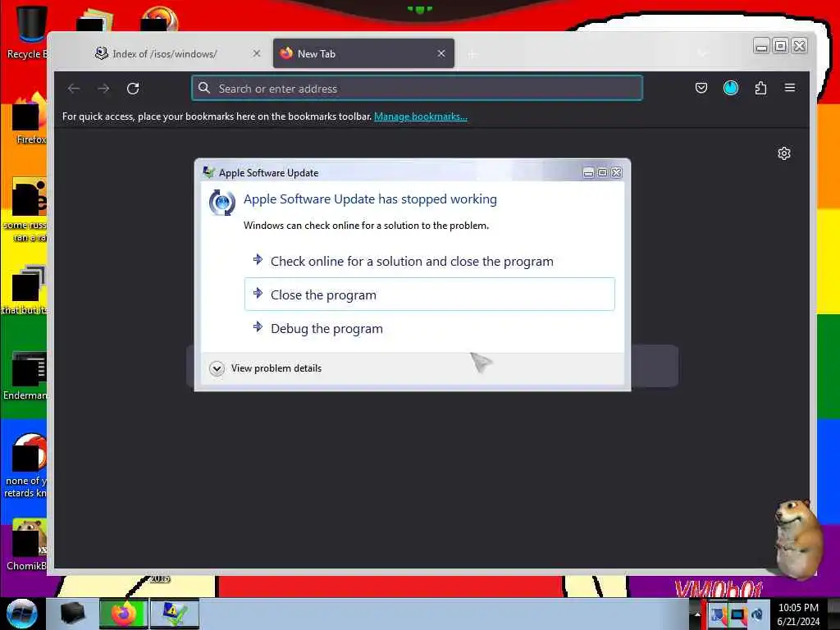
Task: Open the network tray icon
Action: 737,615
